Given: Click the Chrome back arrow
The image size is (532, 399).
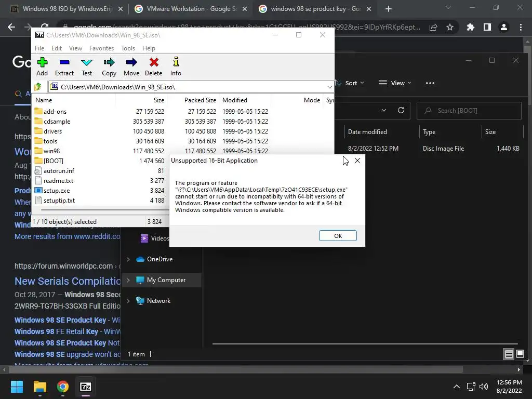Looking at the screenshot, I should [11, 27].
